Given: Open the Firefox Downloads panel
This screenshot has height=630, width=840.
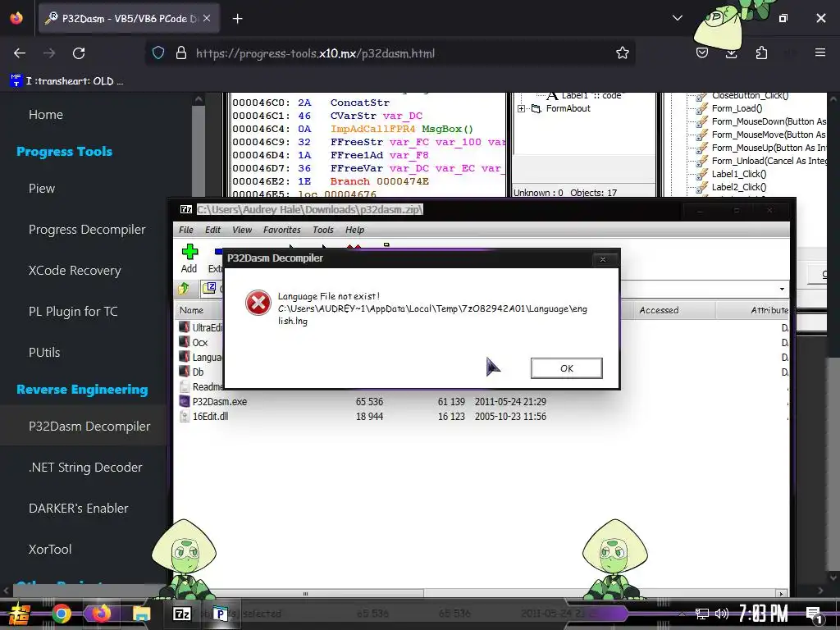Looking at the screenshot, I should (x=731, y=53).
